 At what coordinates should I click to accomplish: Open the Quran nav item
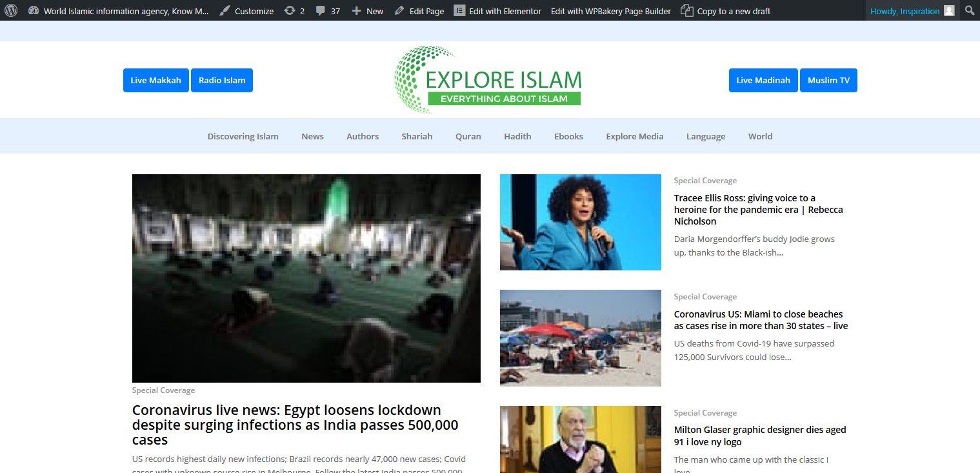468,136
